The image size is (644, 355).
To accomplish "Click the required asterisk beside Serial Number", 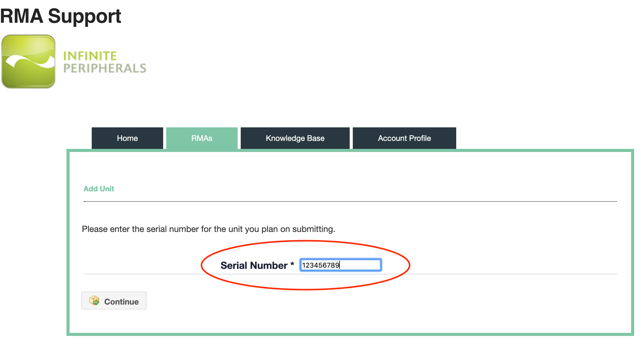I will (x=292, y=264).
